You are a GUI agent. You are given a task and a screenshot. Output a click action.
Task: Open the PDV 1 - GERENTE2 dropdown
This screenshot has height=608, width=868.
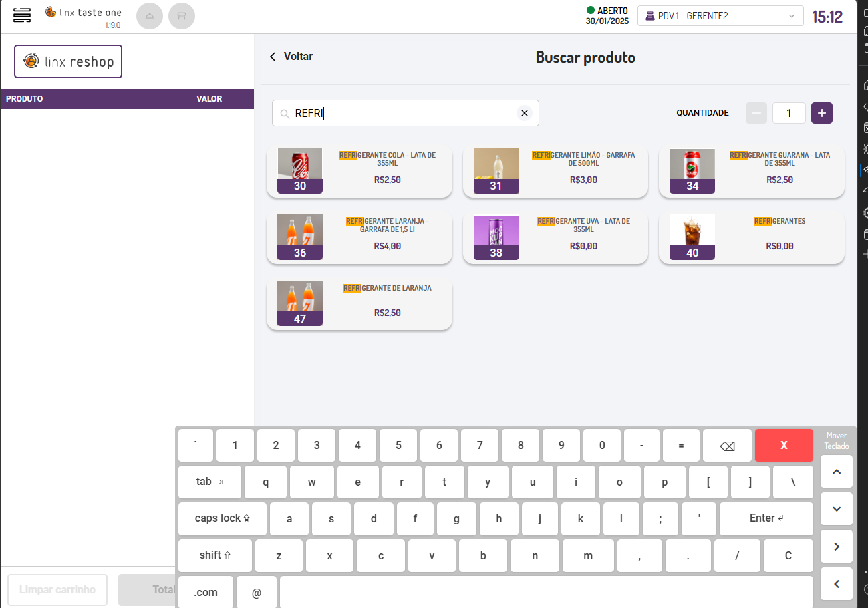tap(720, 16)
